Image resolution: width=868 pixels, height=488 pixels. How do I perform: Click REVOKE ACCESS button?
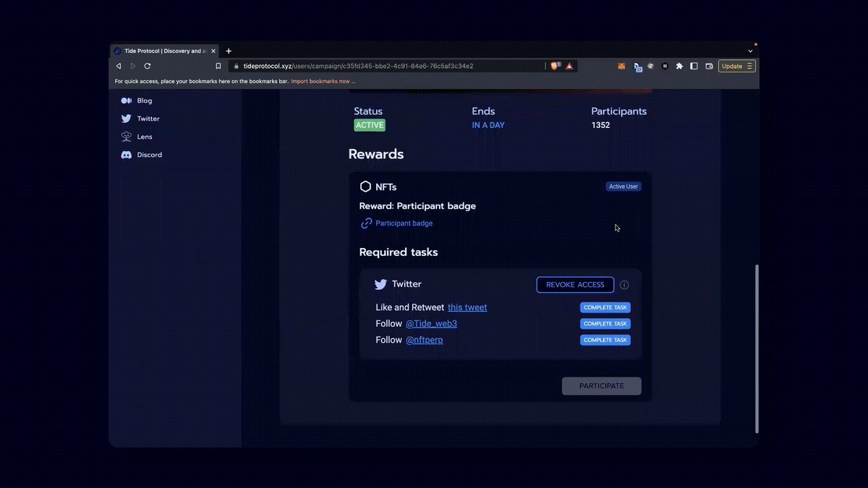pyautogui.click(x=575, y=285)
